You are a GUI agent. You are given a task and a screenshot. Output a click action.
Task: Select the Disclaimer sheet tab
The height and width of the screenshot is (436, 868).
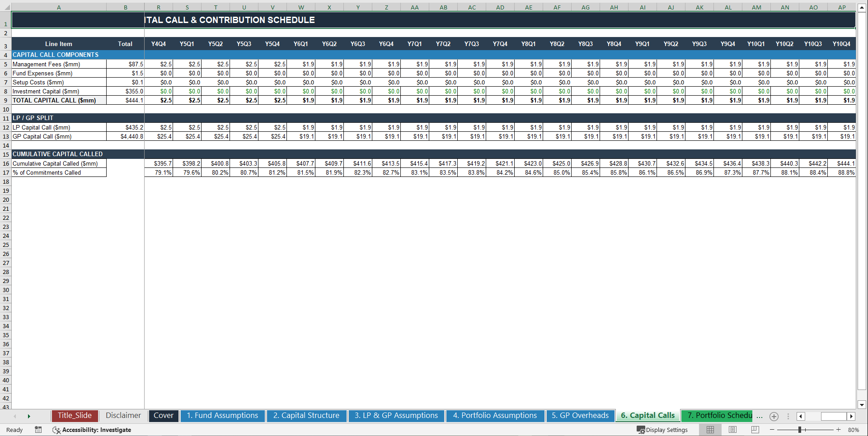[123, 415]
